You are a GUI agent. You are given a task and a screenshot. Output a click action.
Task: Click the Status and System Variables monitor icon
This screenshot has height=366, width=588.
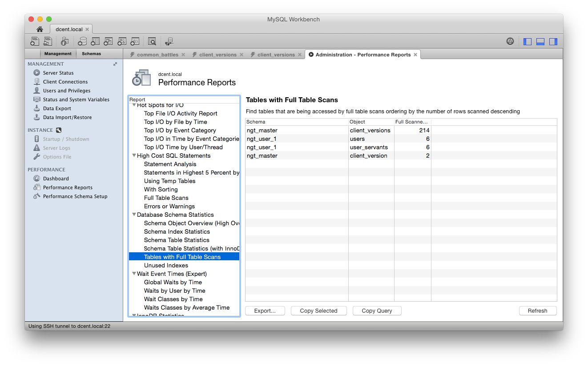pos(37,99)
